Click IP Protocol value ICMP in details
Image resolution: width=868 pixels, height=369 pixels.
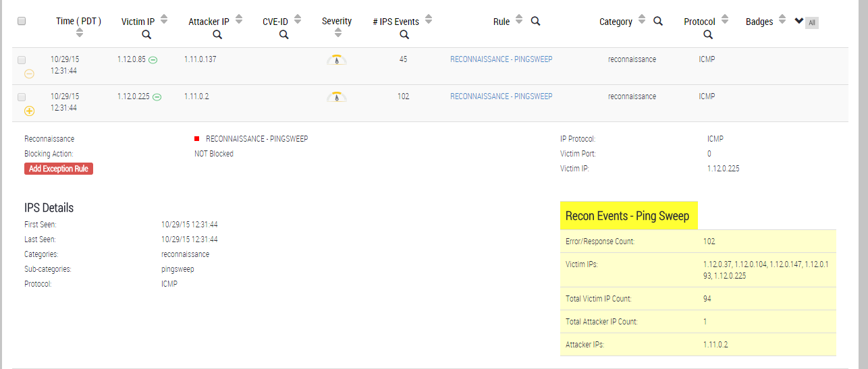715,139
